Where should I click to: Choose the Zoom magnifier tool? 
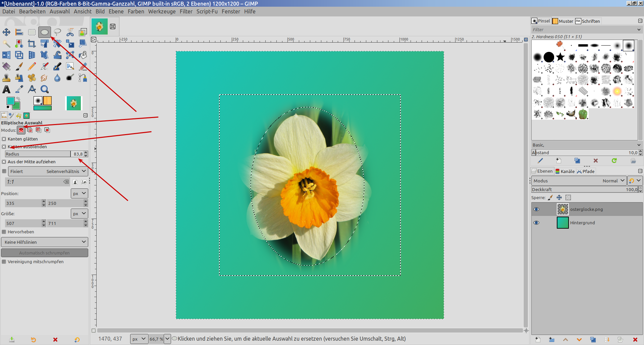(45, 90)
